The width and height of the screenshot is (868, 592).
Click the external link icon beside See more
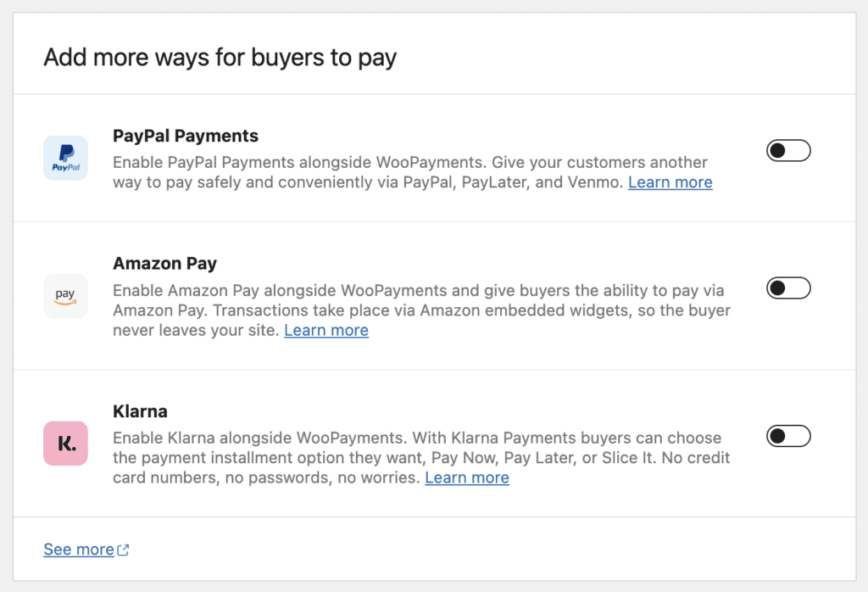point(123,549)
